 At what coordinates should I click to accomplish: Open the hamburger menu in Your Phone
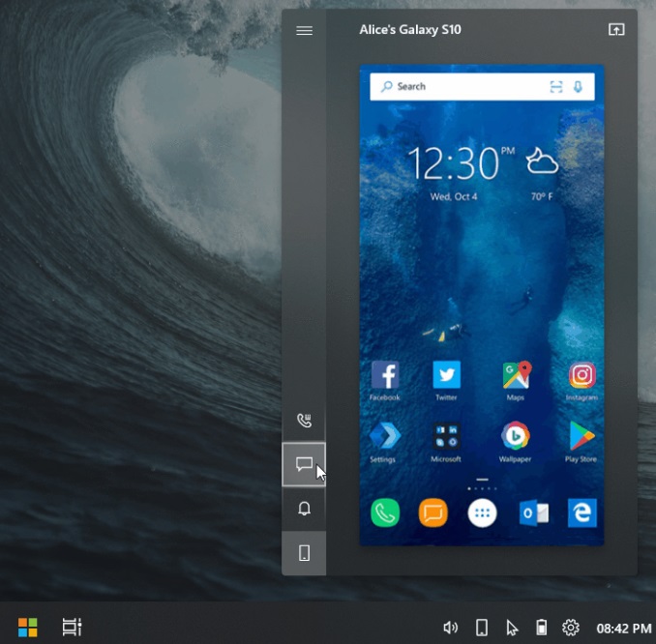(x=304, y=31)
